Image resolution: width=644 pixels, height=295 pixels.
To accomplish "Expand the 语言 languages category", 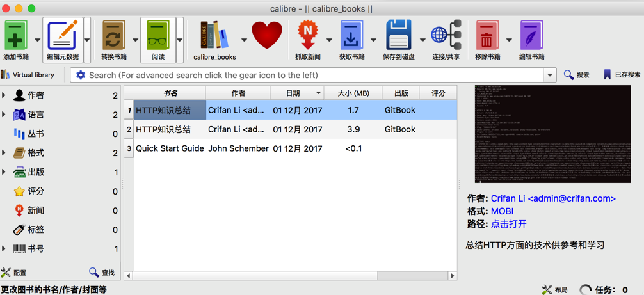I will coord(4,115).
